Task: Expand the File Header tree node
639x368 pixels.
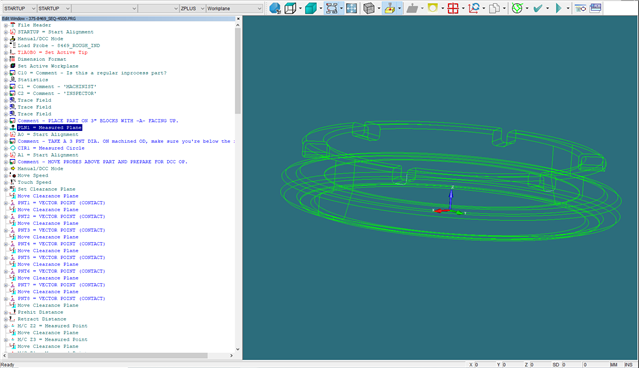Action: 6,25
